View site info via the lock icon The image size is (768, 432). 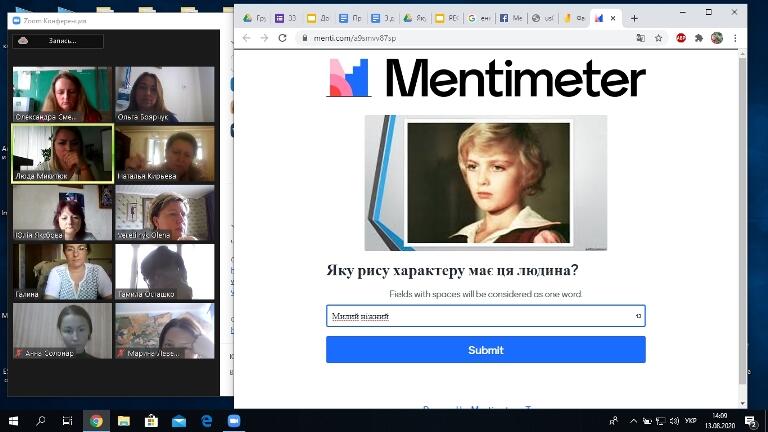click(304, 38)
